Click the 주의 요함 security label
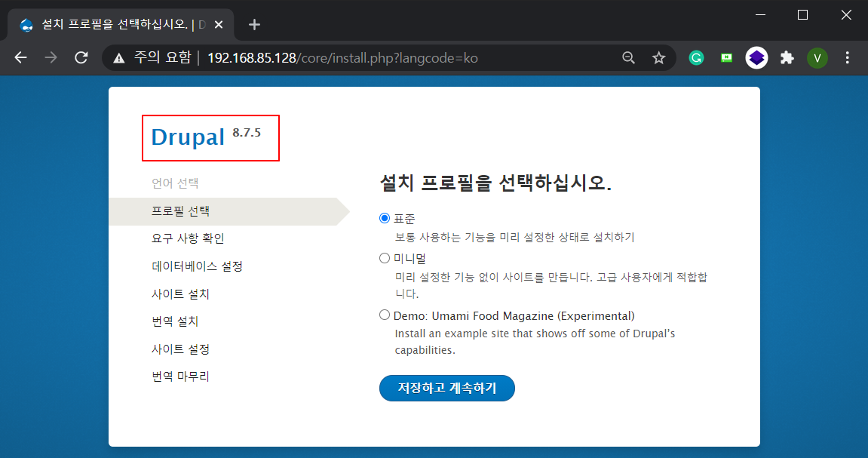Viewport: 868px width, 458px height. click(x=162, y=57)
